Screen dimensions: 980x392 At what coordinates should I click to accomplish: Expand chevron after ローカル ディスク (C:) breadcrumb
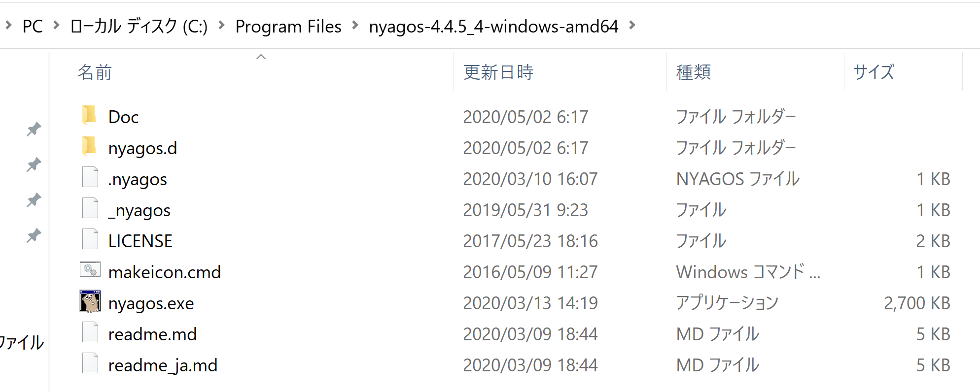coord(221,25)
